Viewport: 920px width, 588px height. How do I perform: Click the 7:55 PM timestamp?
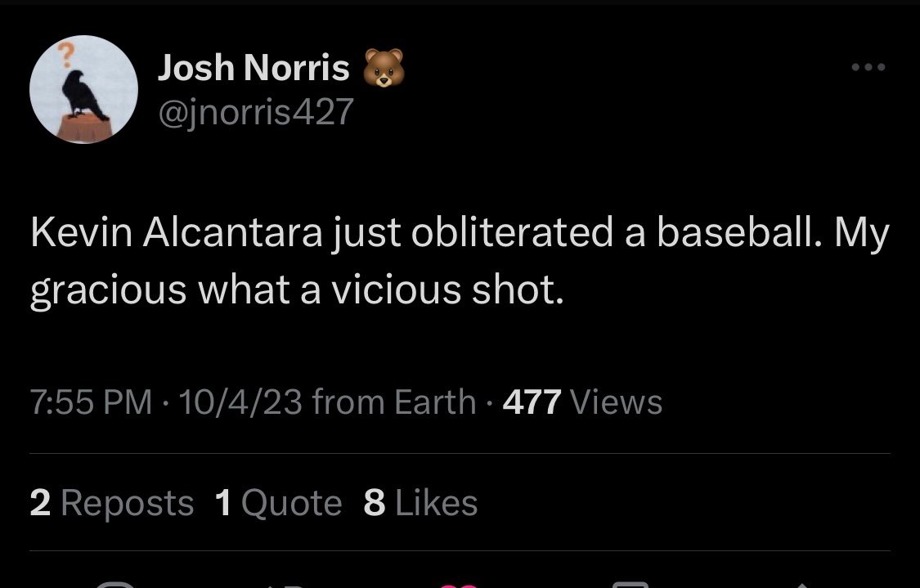tap(91, 402)
